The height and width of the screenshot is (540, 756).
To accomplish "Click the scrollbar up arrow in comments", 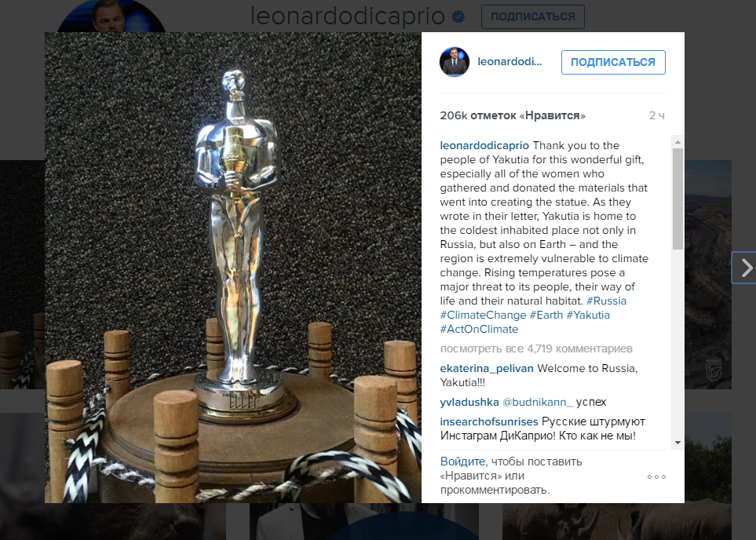I will (677, 142).
